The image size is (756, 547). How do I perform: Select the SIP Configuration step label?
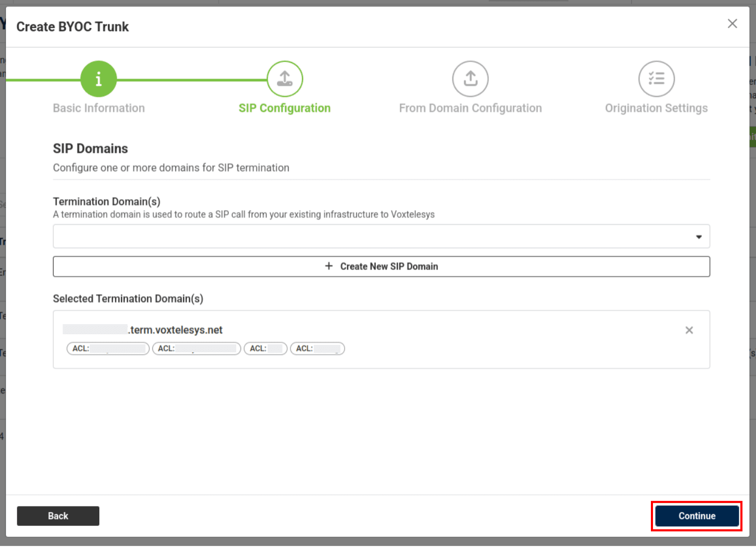pos(285,108)
